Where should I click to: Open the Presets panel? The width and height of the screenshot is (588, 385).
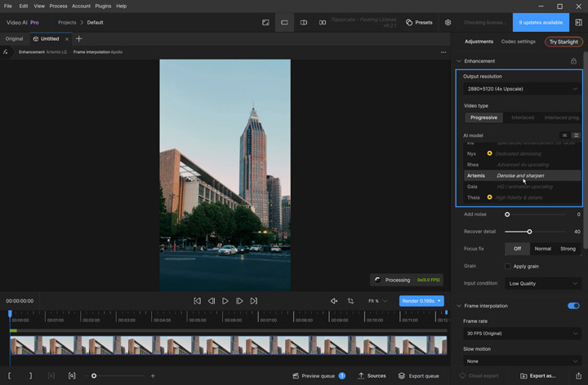pyautogui.click(x=419, y=23)
